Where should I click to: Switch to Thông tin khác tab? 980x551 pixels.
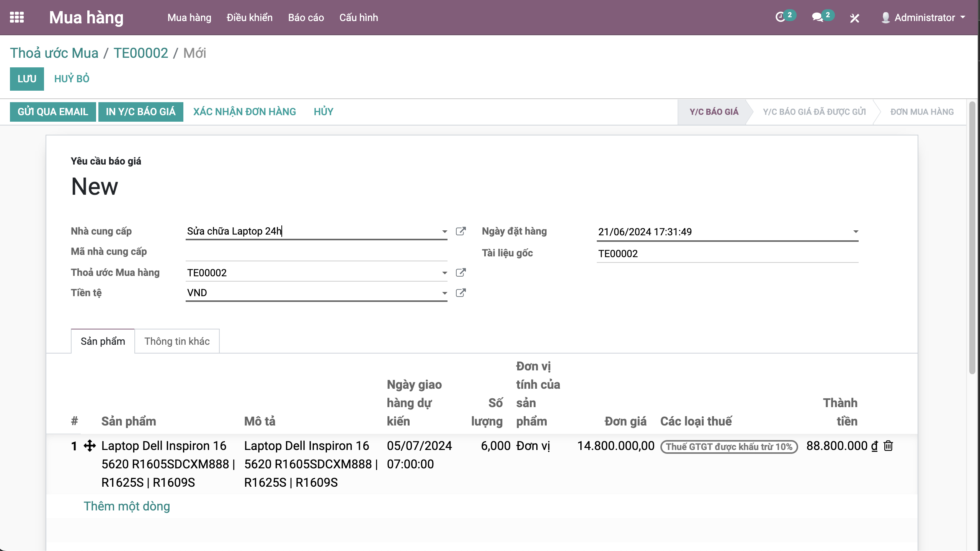[x=177, y=341]
